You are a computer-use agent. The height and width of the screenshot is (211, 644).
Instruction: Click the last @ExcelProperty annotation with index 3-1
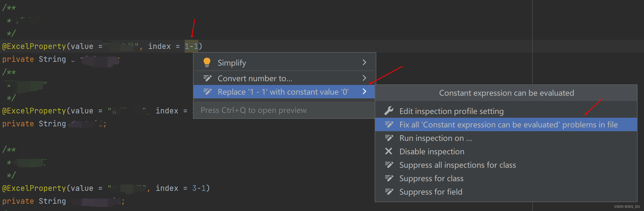34,188
